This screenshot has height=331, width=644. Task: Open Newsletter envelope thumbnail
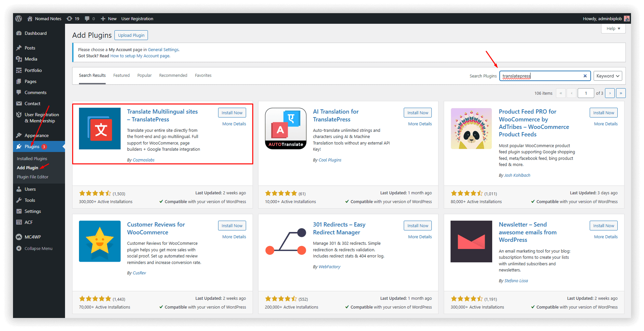471,241
